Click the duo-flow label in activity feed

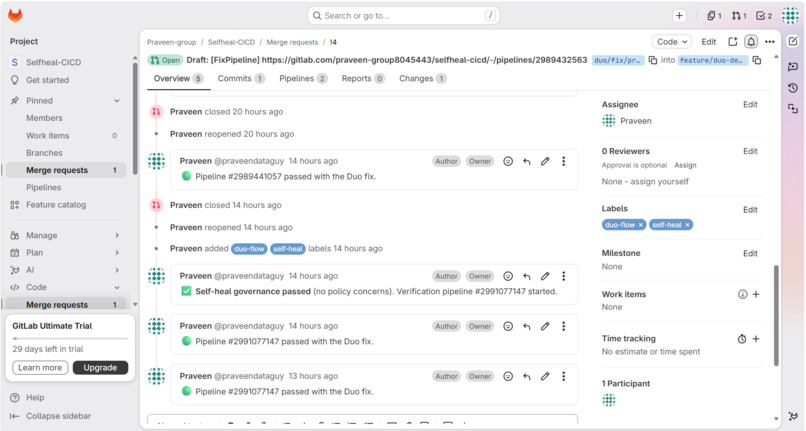tap(249, 249)
